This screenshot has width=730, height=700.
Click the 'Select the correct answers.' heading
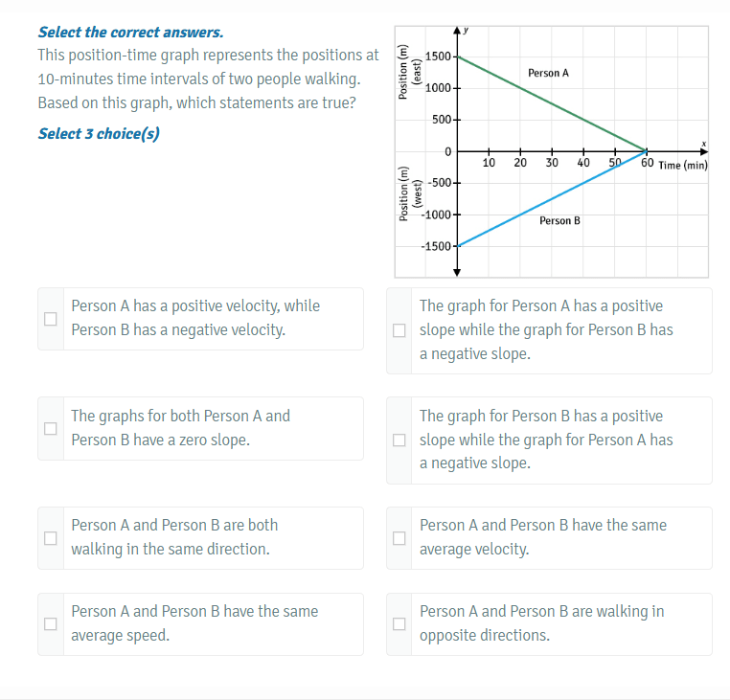click(131, 33)
